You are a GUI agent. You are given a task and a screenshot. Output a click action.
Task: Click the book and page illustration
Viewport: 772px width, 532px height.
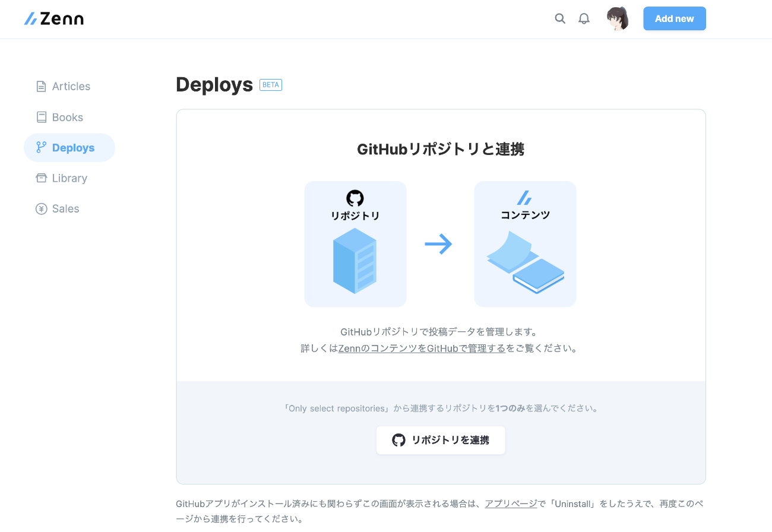[x=526, y=263]
